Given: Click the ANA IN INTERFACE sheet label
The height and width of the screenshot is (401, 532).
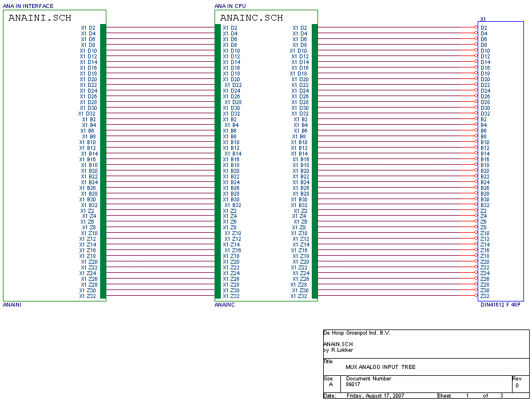Looking at the screenshot, I should [x=28, y=6].
